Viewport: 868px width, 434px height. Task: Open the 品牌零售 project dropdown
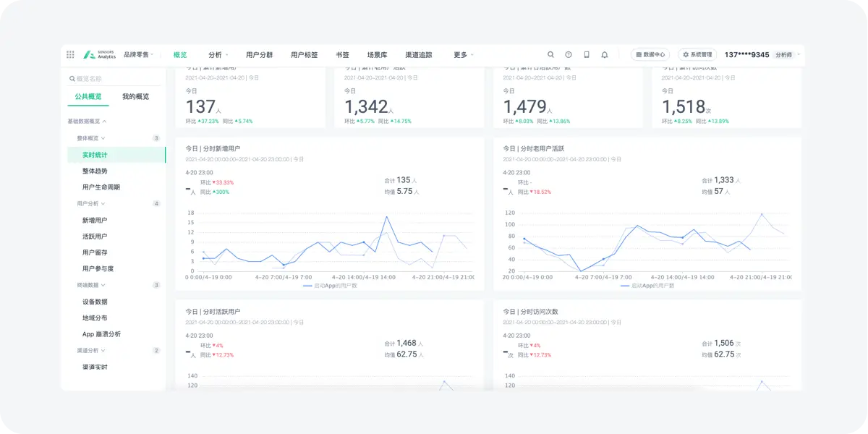(138, 54)
